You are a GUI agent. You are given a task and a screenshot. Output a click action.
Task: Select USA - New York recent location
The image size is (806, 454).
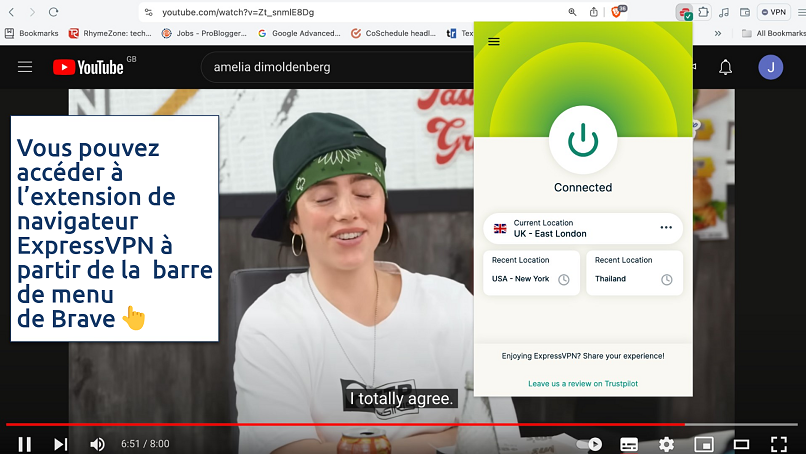(531, 273)
